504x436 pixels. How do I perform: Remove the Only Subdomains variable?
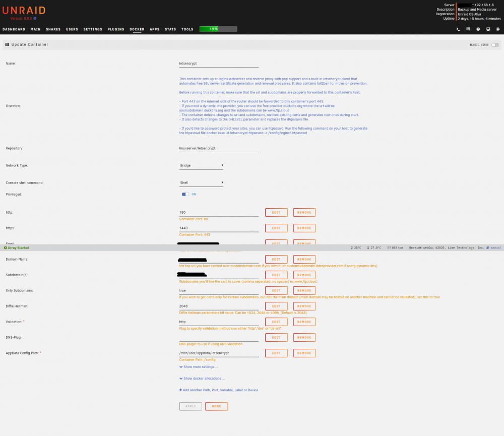[304, 291]
